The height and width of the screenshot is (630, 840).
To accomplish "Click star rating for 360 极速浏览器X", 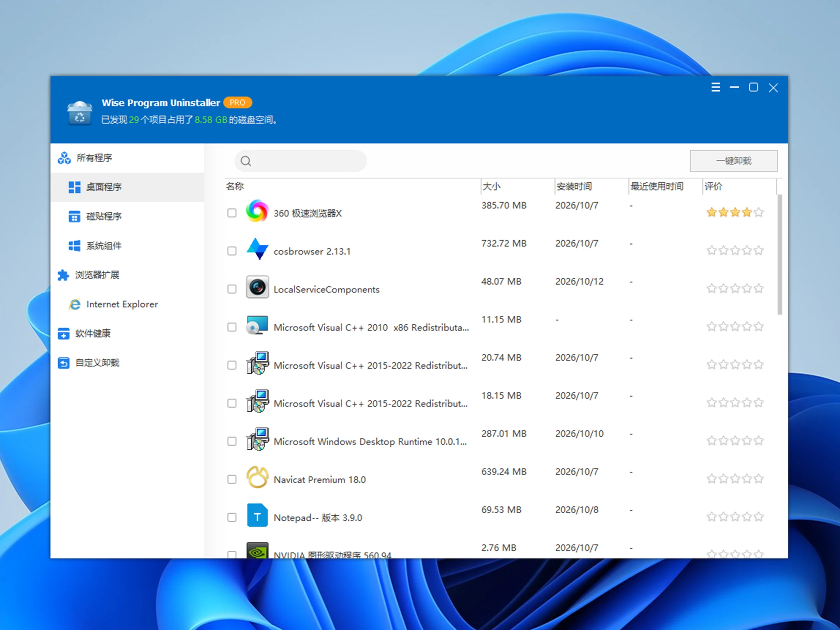I will pos(735,212).
